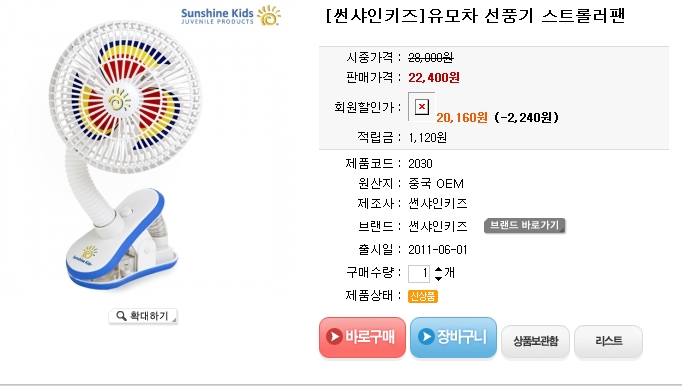682x386 pixels.
Task: Click the 22,400원 sale price text
Action: 434,78
